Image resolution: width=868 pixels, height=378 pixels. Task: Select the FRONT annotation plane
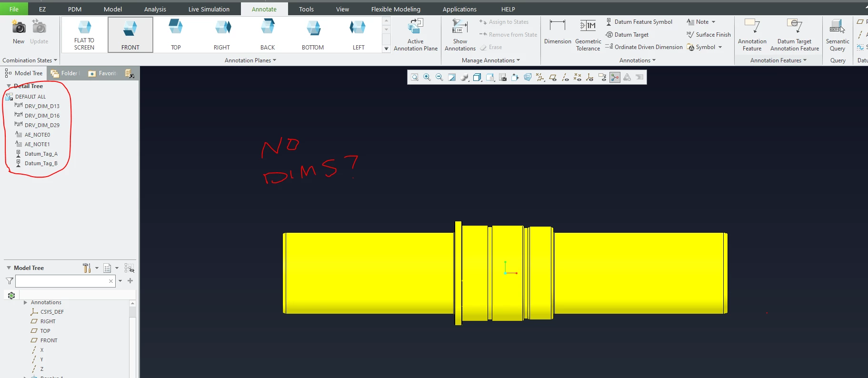click(130, 35)
